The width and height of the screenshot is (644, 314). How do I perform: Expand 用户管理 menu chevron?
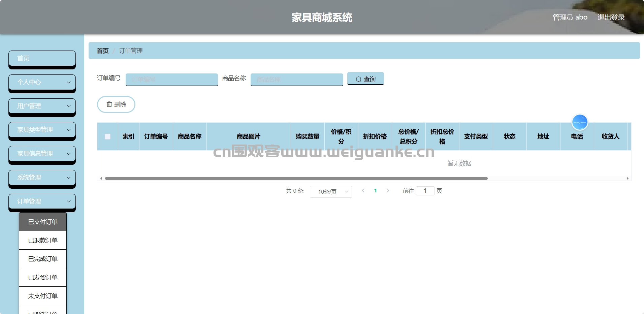[x=69, y=106]
